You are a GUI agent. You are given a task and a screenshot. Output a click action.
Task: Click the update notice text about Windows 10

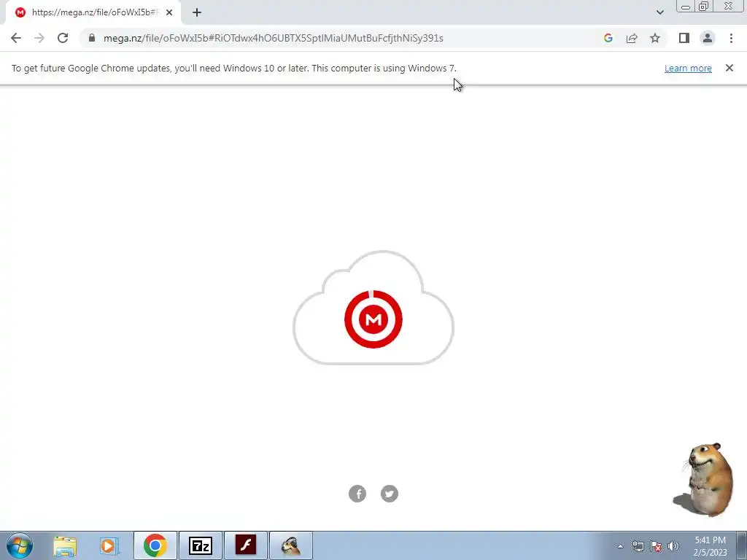coord(234,68)
